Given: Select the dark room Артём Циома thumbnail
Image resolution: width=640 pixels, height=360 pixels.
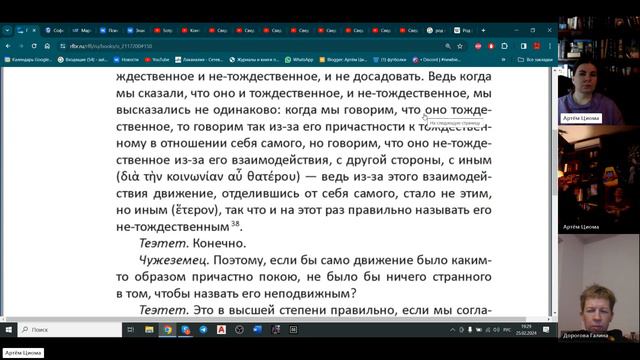Looking at the screenshot, I should pyautogui.click(x=599, y=179).
